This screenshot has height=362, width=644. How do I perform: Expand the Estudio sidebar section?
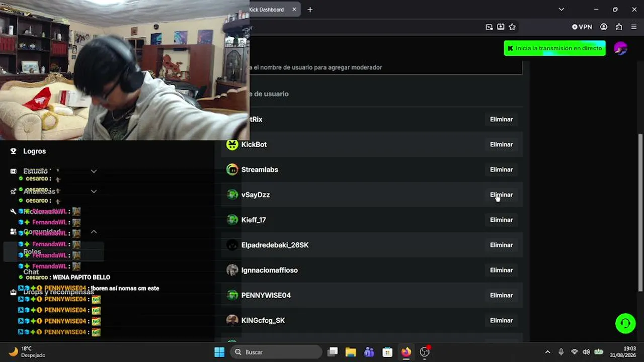(x=94, y=171)
